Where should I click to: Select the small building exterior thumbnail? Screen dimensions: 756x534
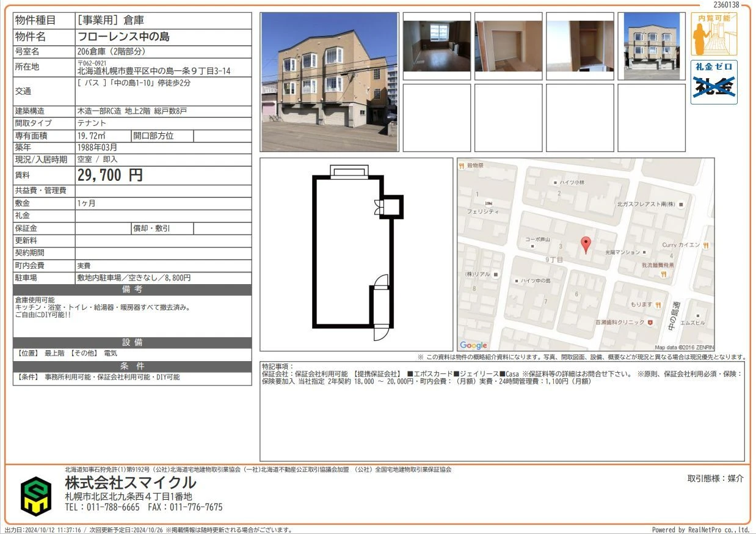(x=652, y=46)
